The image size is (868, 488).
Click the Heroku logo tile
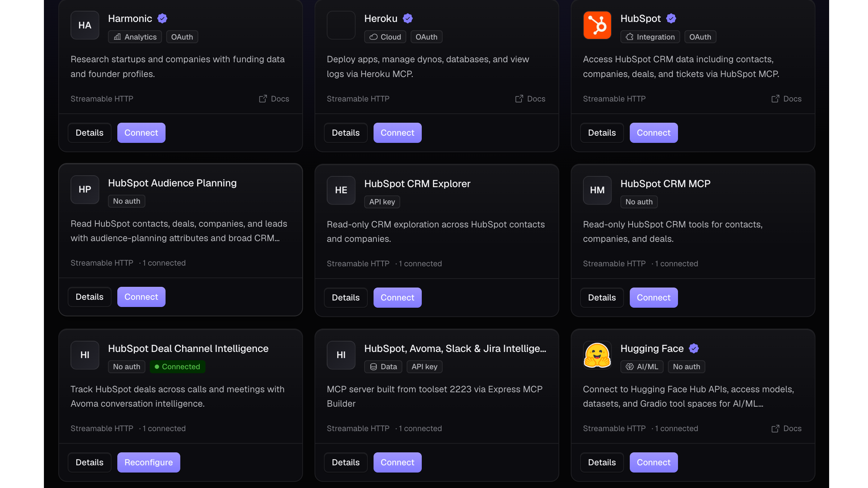pyautogui.click(x=341, y=25)
